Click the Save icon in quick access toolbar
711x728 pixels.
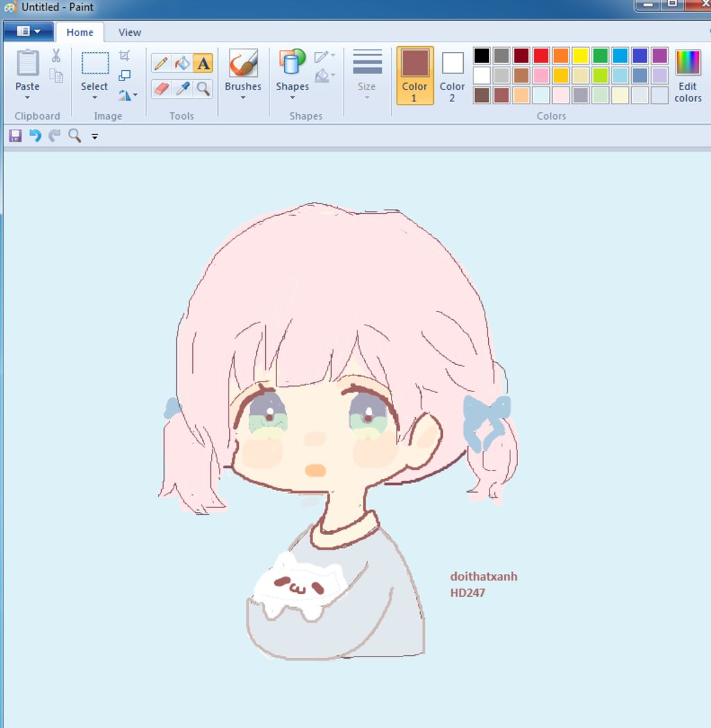point(15,136)
